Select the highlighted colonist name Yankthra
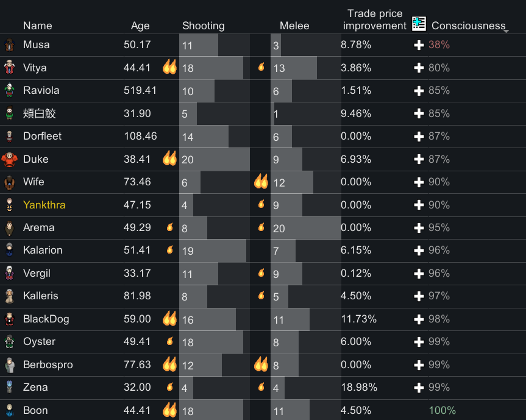 (44, 205)
